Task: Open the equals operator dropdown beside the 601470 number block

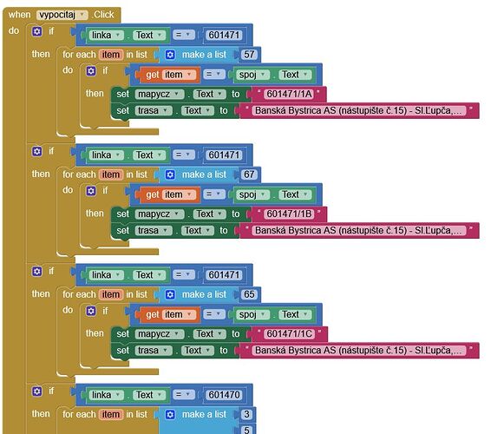Action: tap(184, 394)
